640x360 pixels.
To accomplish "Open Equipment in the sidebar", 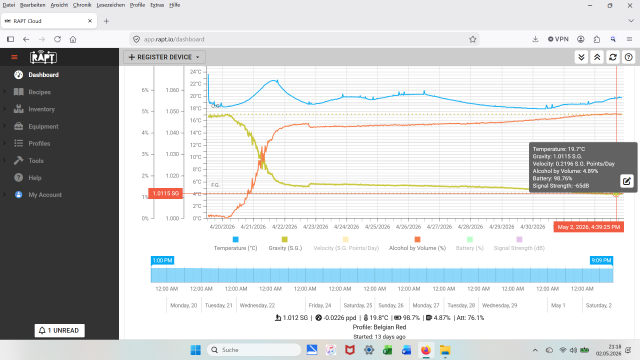I will [43, 126].
